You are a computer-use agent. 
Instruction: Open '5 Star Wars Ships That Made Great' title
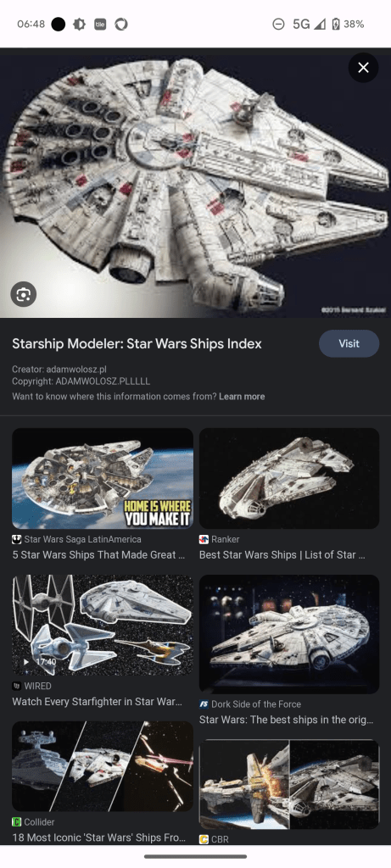tap(98, 554)
